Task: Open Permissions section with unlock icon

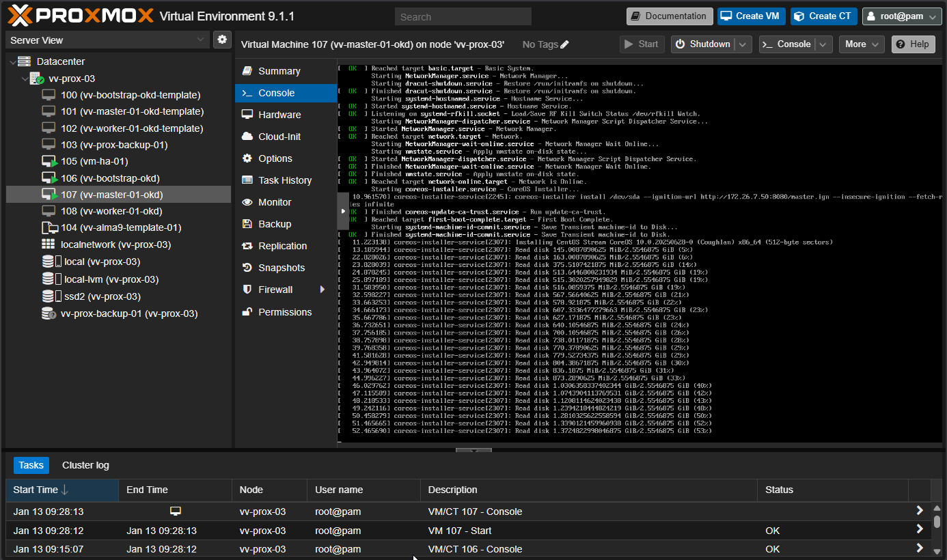Action: [284, 312]
